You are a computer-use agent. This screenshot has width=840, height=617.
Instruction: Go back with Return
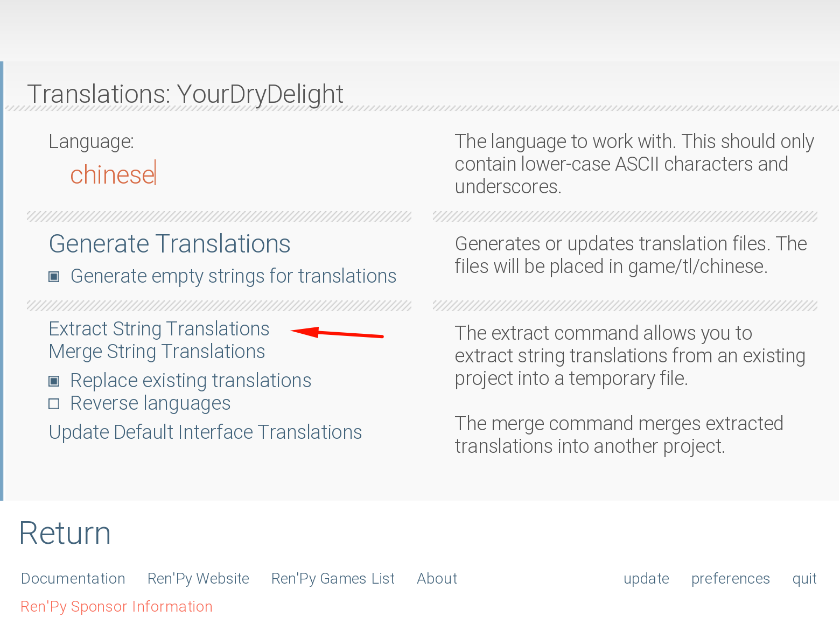pyautogui.click(x=65, y=533)
